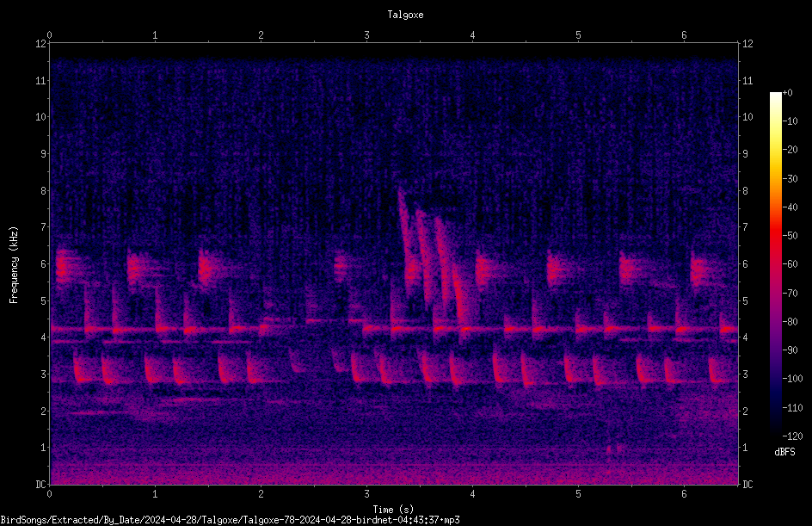Click the Frequency (kHz) axis label
Image resolution: width=812 pixels, height=526 pixels.
click(14, 264)
